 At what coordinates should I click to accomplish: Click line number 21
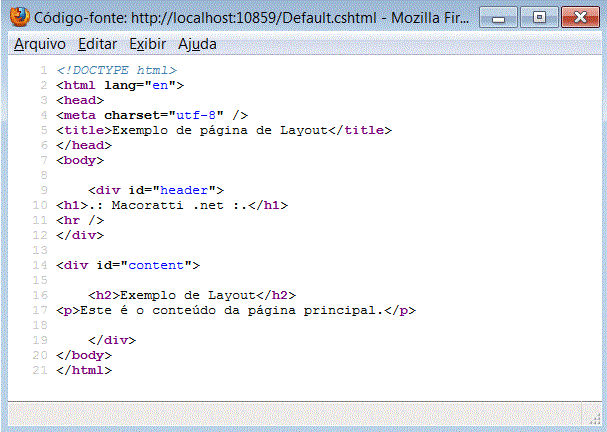(x=40, y=370)
